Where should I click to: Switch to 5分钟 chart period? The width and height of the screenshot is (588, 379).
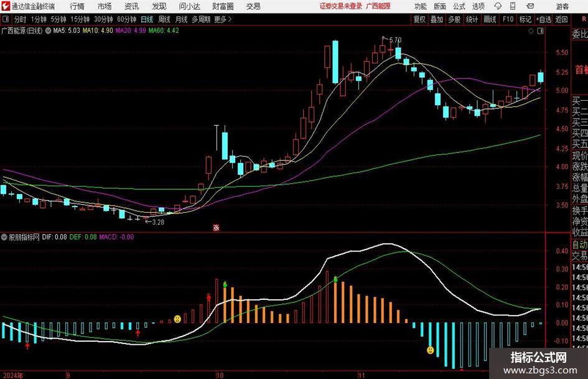click(x=58, y=19)
